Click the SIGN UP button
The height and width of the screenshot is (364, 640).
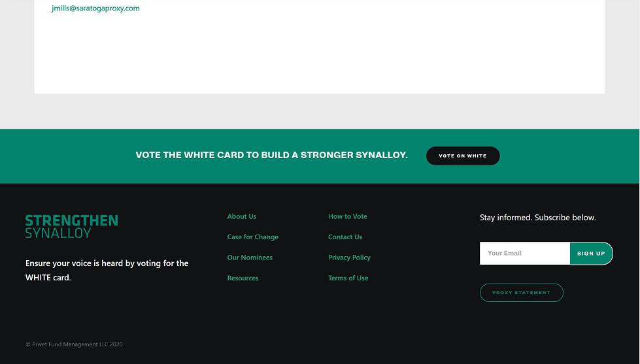tap(591, 254)
